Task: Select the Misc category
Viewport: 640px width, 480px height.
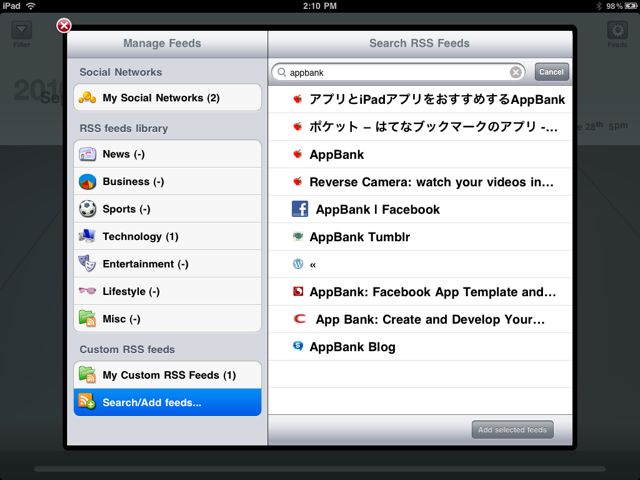Action: 167,318
